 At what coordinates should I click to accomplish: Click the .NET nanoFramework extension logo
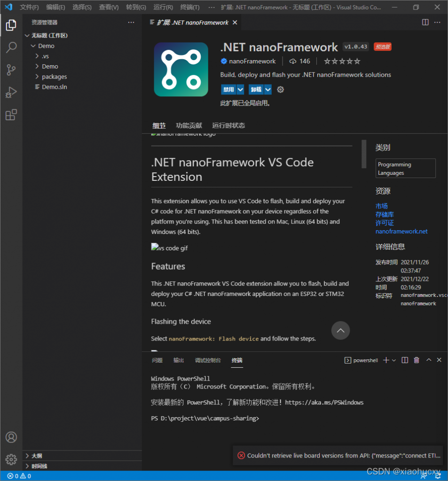pos(181,70)
